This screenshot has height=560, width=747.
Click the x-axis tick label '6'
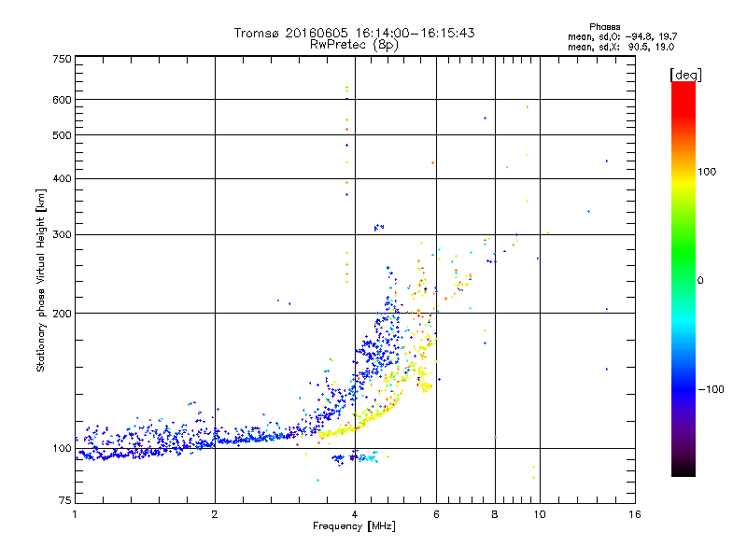point(436,514)
